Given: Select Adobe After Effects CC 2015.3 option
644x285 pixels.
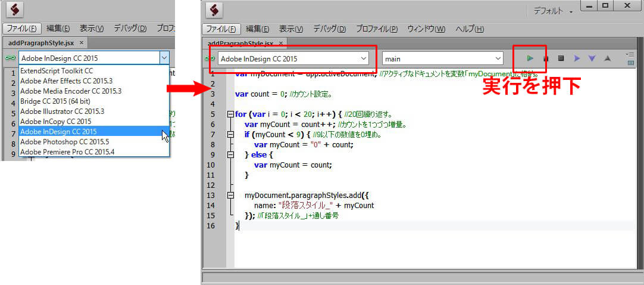Looking at the screenshot, I should [94, 81].
